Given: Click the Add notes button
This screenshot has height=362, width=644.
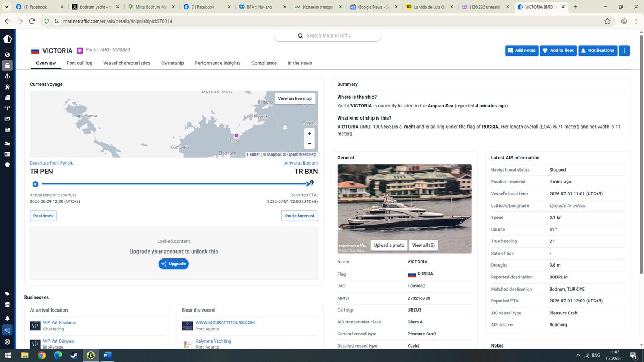Looking at the screenshot, I should pyautogui.click(x=522, y=50).
